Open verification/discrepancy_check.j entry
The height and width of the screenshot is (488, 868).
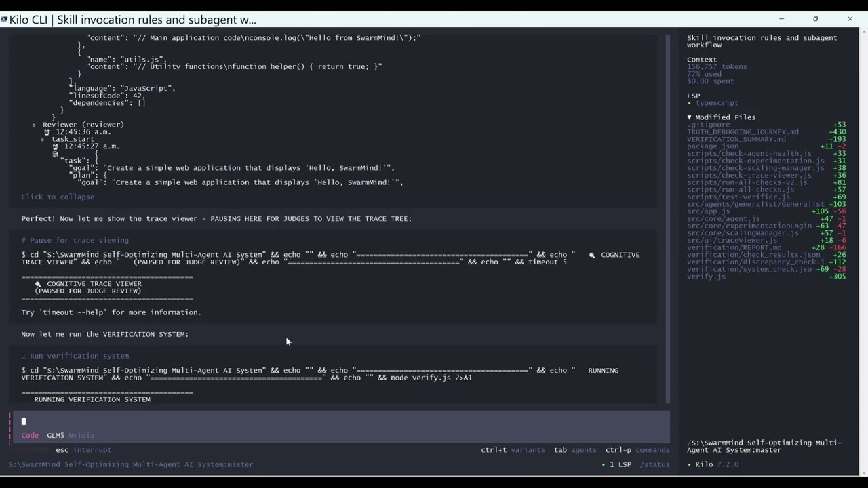[x=755, y=262]
